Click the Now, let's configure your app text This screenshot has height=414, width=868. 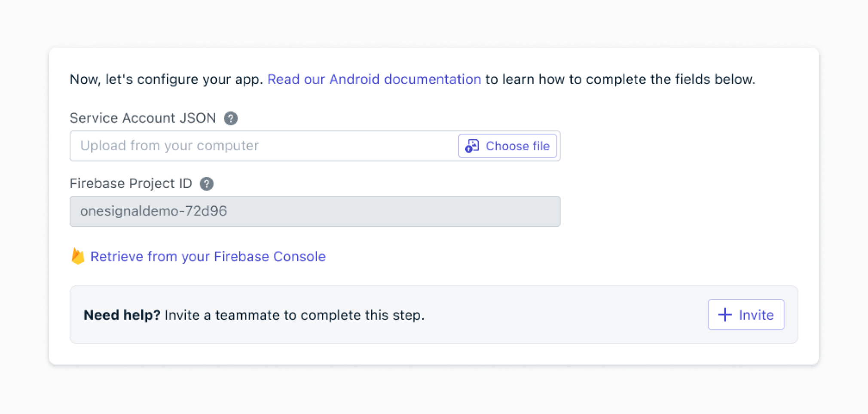[166, 79]
